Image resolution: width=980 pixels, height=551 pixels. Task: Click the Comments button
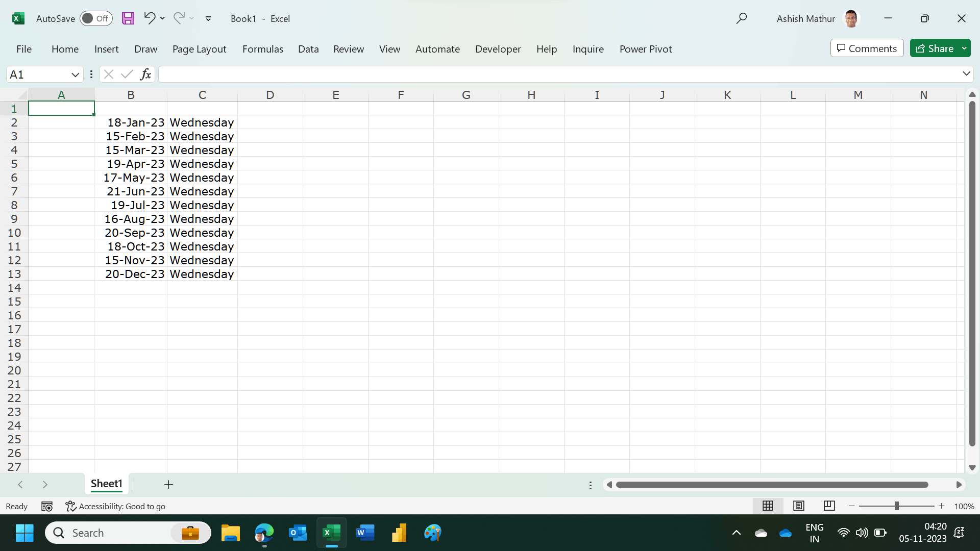pos(867,48)
